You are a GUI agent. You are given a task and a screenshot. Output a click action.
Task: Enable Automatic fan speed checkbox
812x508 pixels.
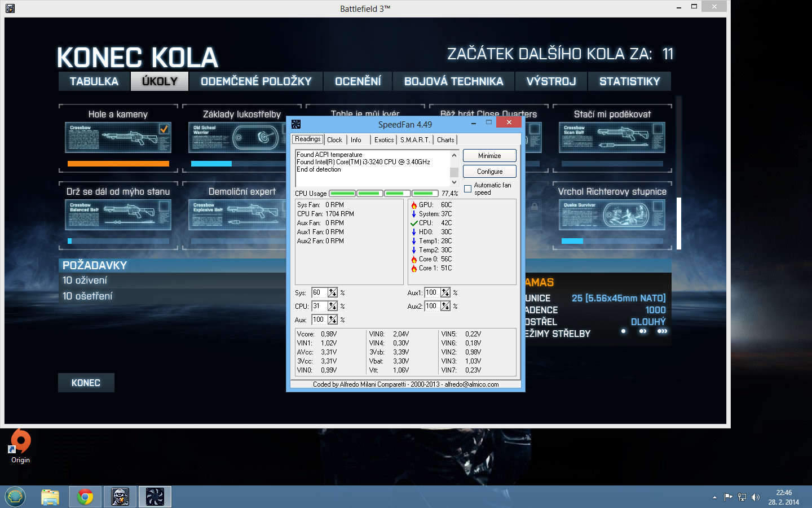tap(467, 189)
